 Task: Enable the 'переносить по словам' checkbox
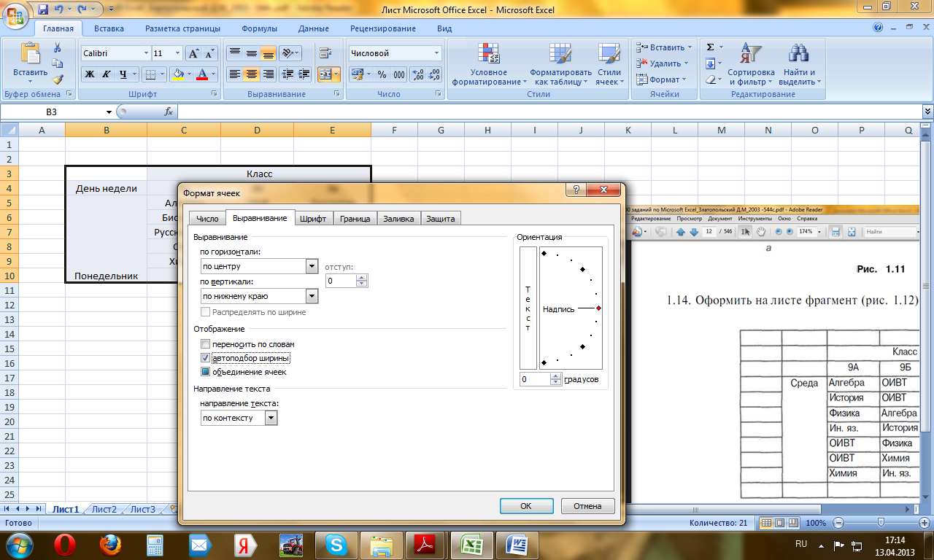[205, 344]
